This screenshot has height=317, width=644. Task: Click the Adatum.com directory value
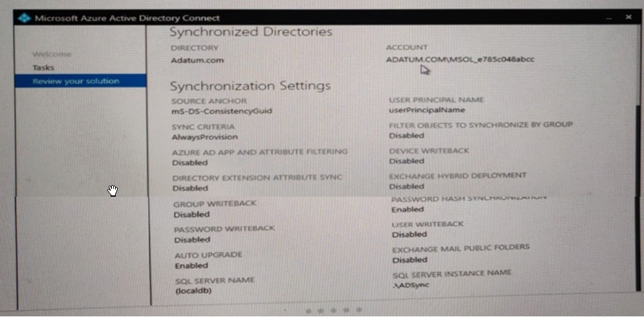(197, 60)
